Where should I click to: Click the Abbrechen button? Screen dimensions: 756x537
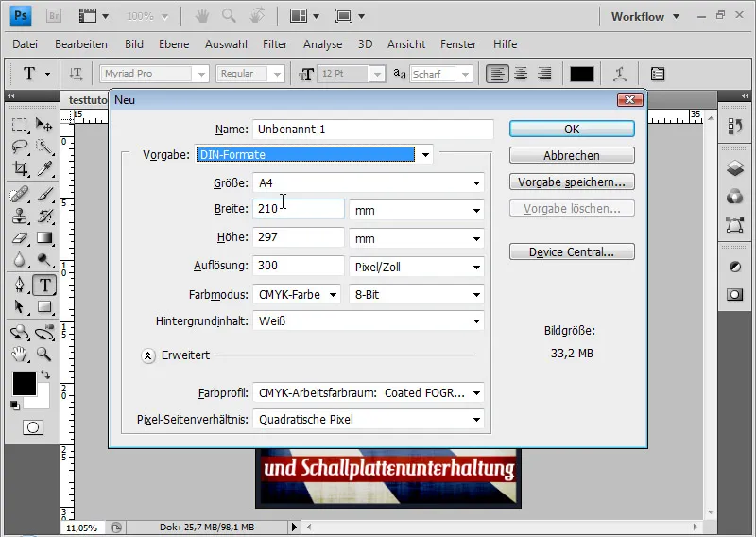[x=572, y=155]
